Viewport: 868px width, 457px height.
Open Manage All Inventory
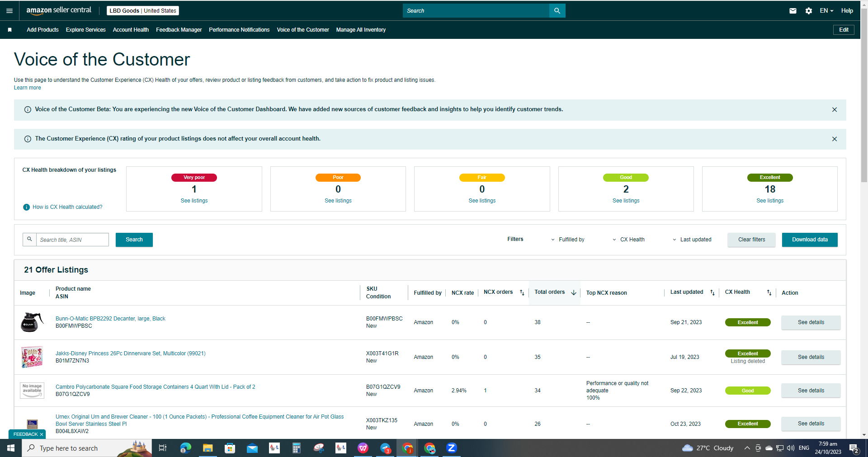(361, 30)
